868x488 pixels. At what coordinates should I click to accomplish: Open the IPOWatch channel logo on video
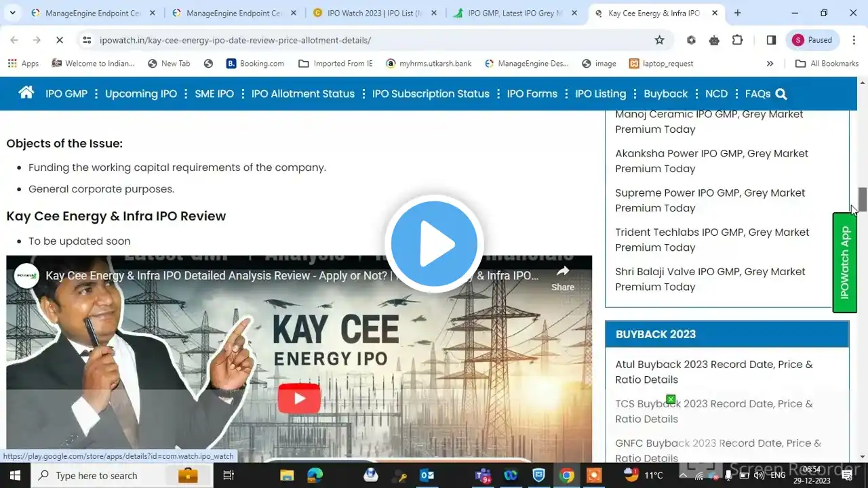26,276
